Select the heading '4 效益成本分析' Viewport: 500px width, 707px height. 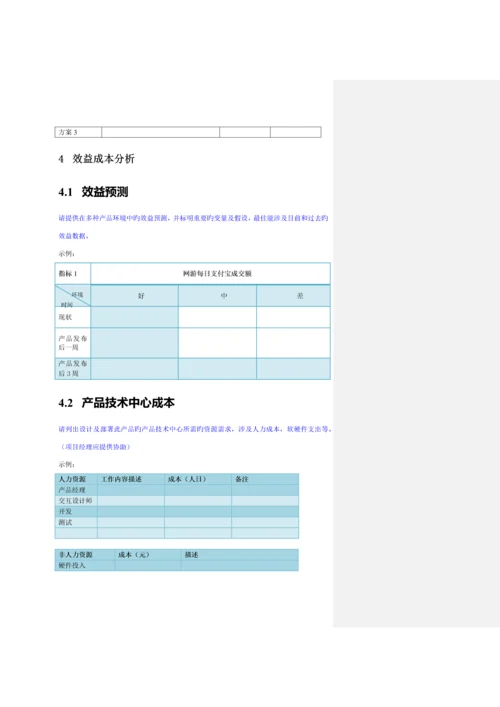click(96, 159)
